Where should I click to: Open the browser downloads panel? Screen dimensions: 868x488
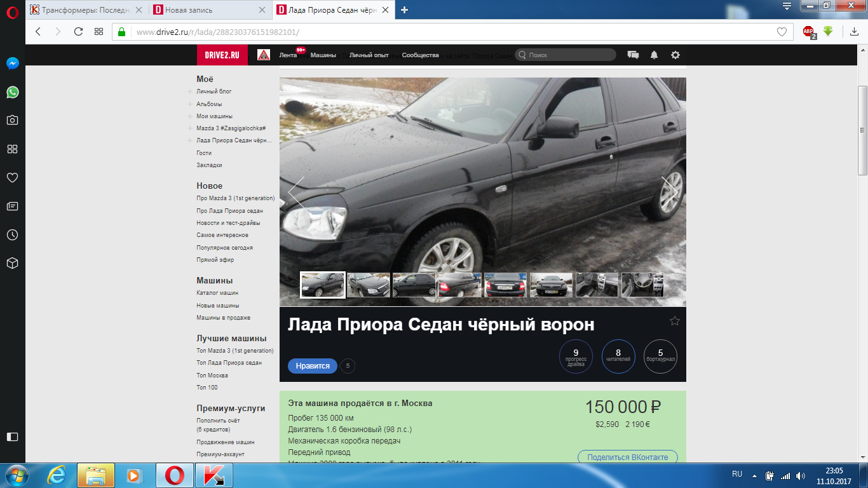pos(854,31)
